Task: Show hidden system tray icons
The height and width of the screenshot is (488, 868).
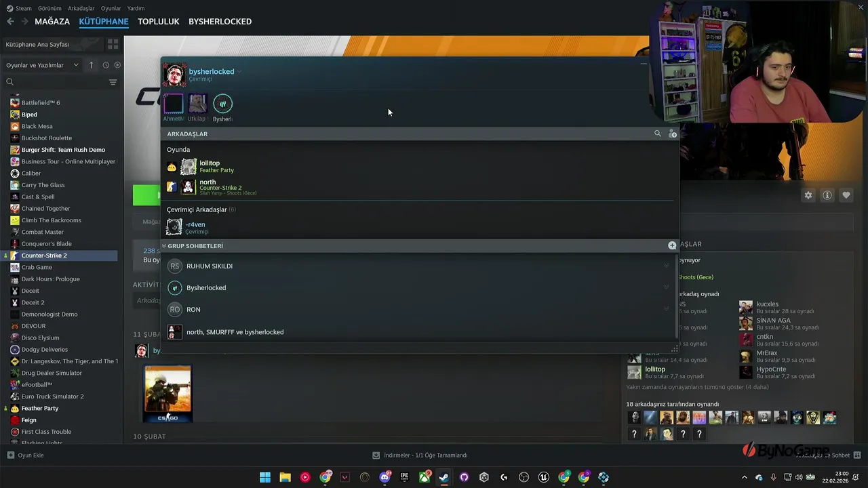Action: 744,477
